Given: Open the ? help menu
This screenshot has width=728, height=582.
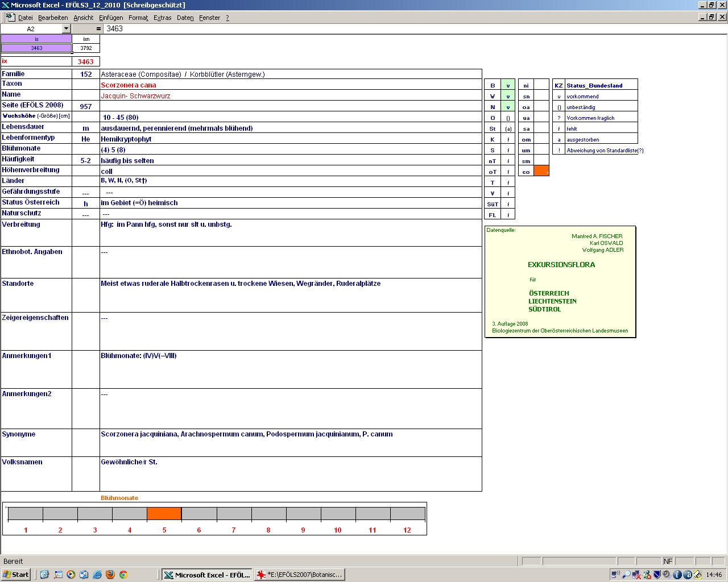Looking at the screenshot, I should pos(227,18).
